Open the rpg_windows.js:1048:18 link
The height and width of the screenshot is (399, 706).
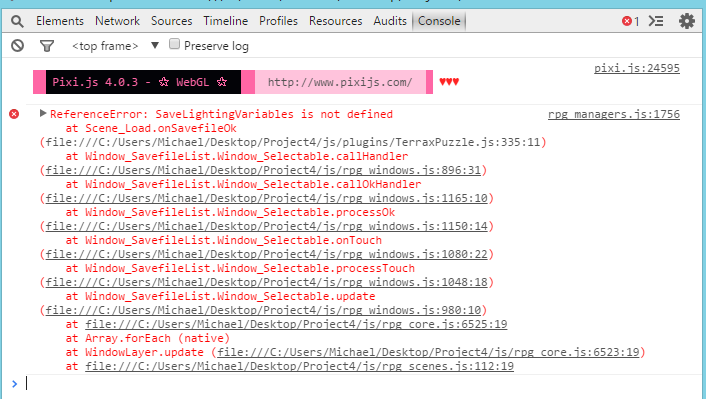[x=267, y=282]
